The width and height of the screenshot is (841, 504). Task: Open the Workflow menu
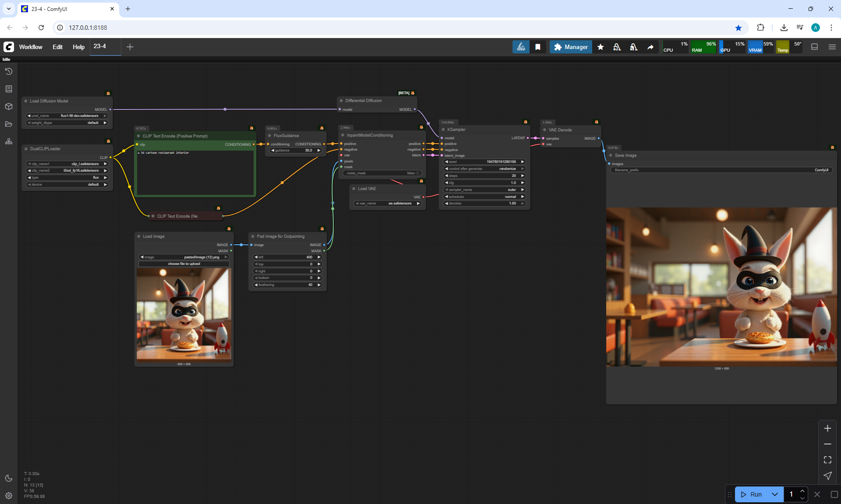click(31, 47)
